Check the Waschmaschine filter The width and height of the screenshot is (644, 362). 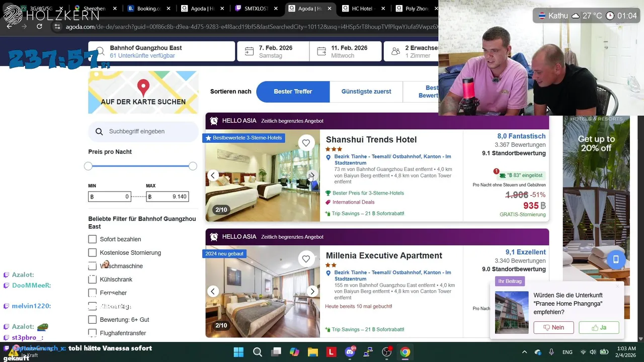click(92, 266)
